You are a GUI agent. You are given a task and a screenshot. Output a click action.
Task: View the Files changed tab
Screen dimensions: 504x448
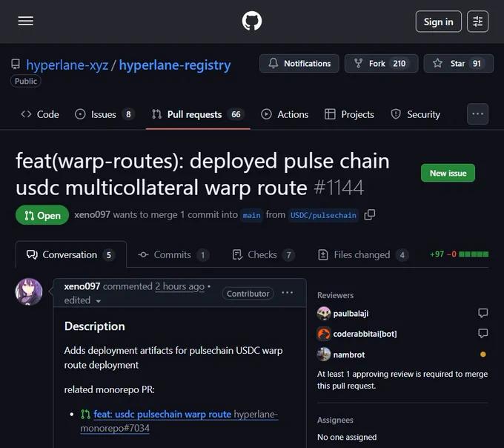click(x=363, y=254)
